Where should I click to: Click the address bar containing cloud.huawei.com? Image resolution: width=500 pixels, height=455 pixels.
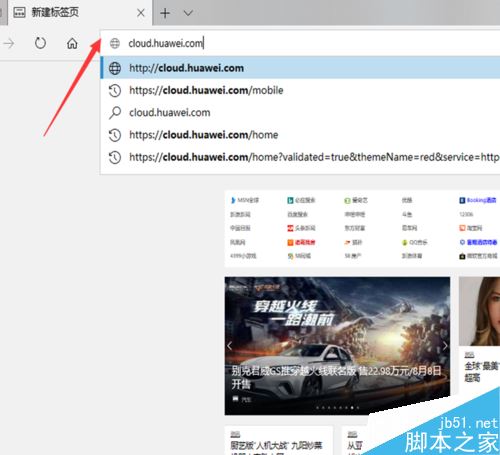click(x=300, y=43)
